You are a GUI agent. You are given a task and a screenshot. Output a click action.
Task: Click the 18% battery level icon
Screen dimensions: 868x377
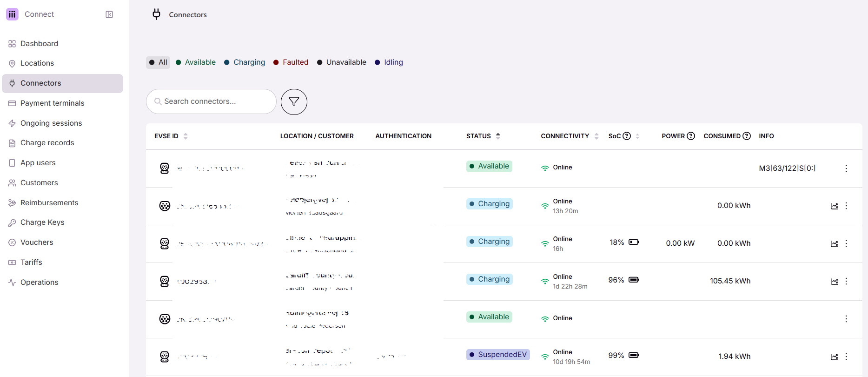point(634,242)
